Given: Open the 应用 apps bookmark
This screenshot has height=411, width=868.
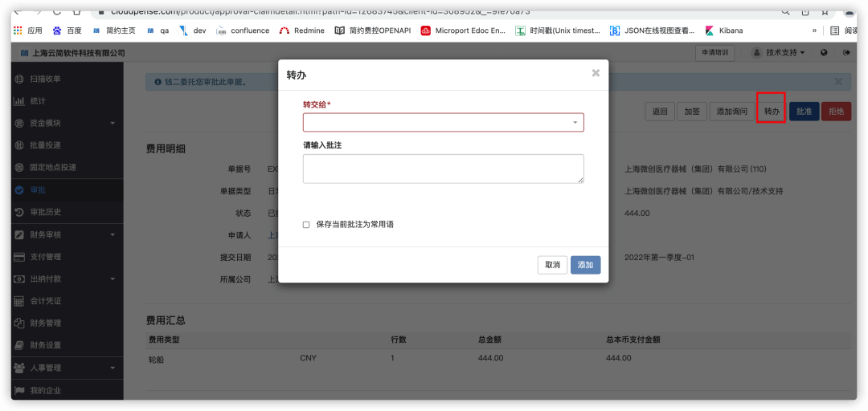Looking at the screenshot, I should pos(27,31).
